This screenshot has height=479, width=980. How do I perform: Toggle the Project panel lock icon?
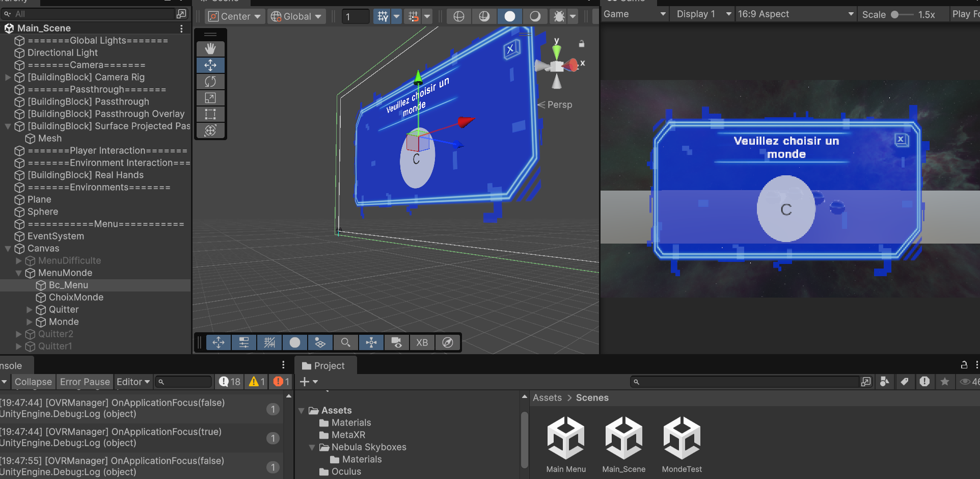click(964, 365)
